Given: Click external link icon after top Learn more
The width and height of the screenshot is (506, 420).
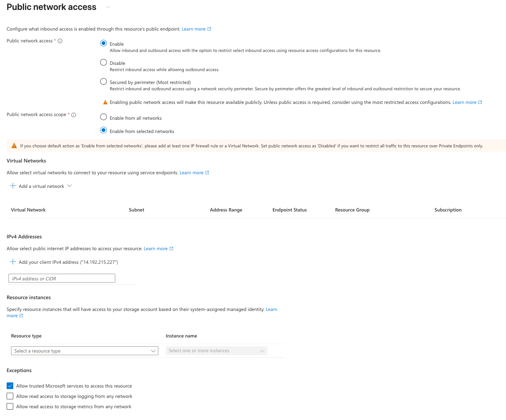Looking at the screenshot, I should coord(209,29).
